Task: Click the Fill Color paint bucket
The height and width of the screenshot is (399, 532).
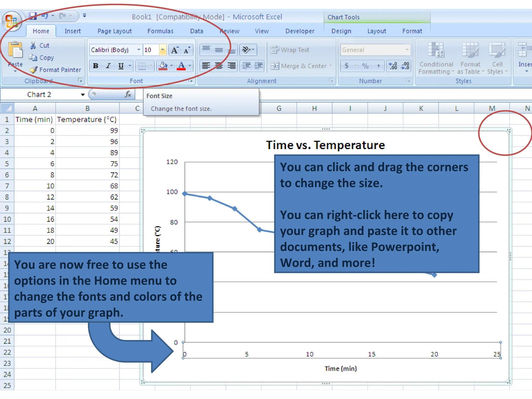Action: 163,66
